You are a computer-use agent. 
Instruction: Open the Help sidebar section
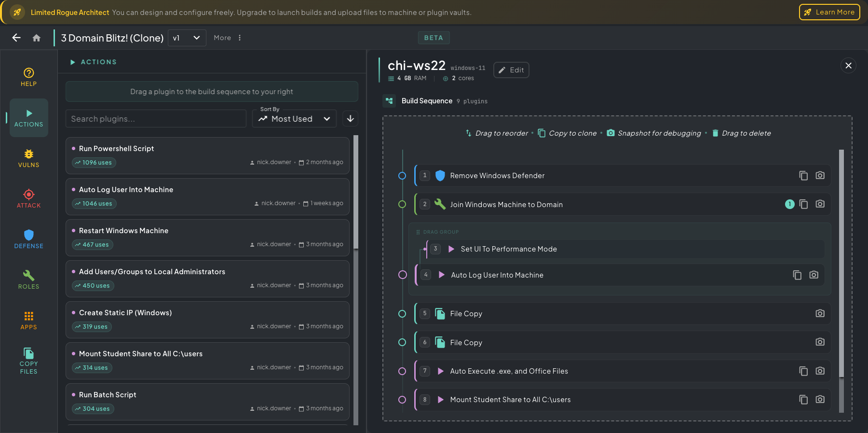tap(29, 77)
